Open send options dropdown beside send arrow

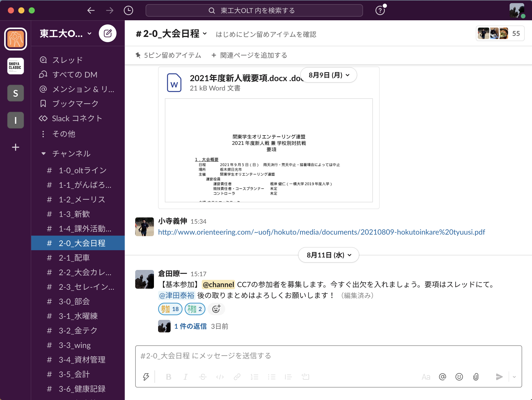pyautogui.click(x=514, y=377)
